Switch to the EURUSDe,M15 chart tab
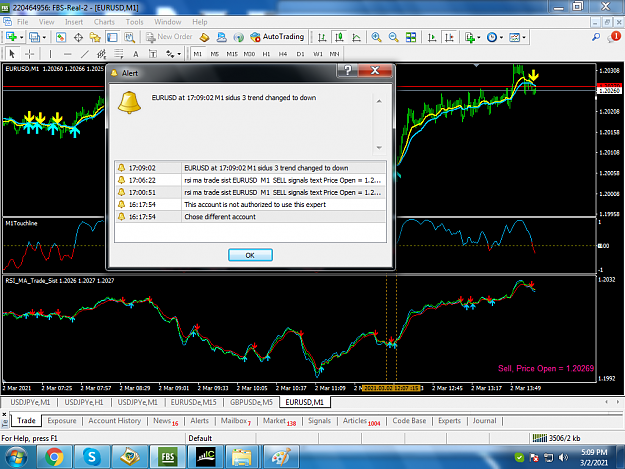Image resolution: width=625 pixels, height=469 pixels. point(193,402)
